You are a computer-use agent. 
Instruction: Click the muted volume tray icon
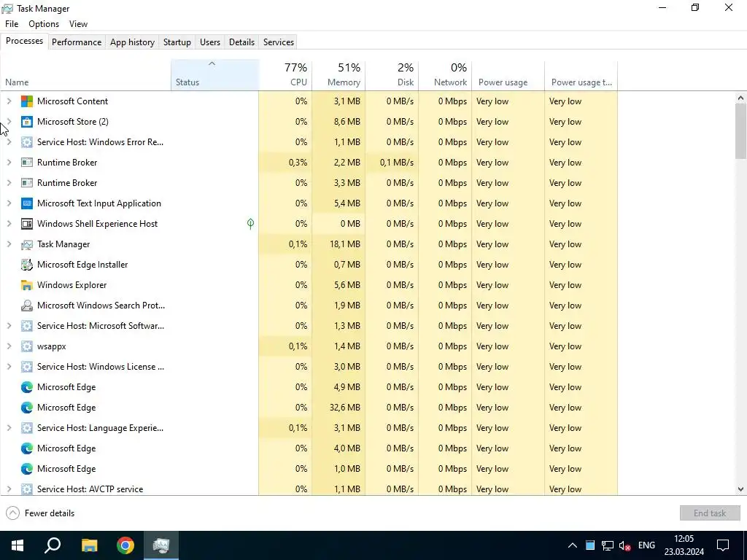pyautogui.click(x=624, y=545)
